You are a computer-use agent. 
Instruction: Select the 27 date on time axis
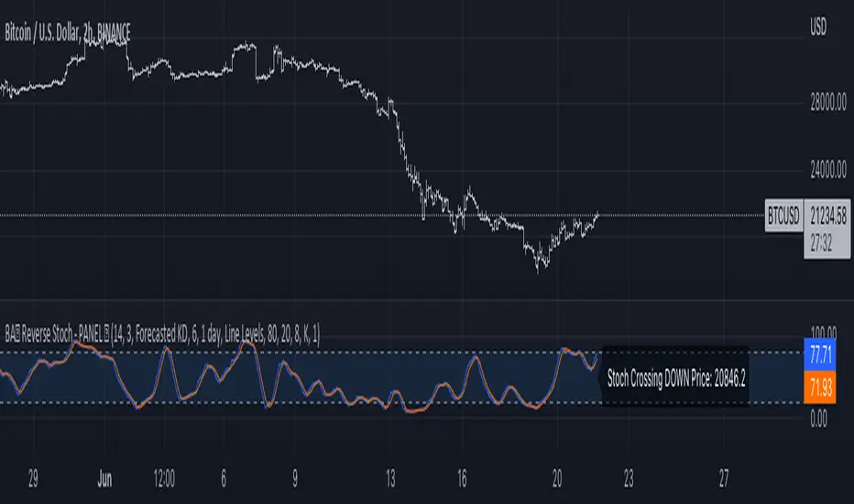[723, 479]
